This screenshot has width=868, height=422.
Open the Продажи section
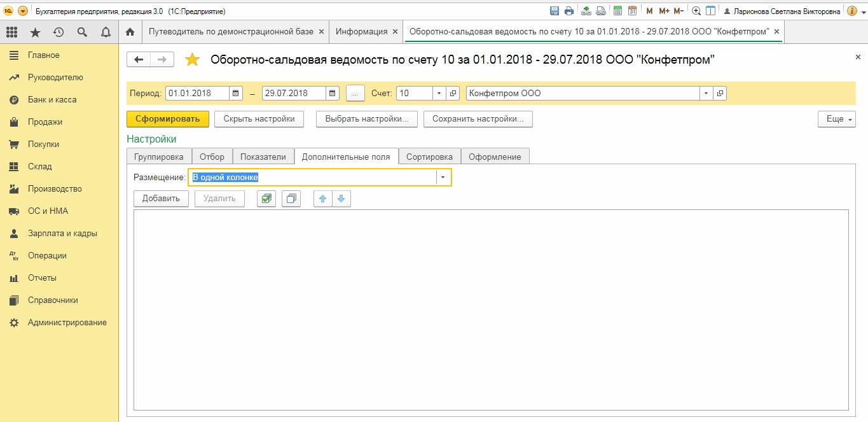click(x=59, y=122)
